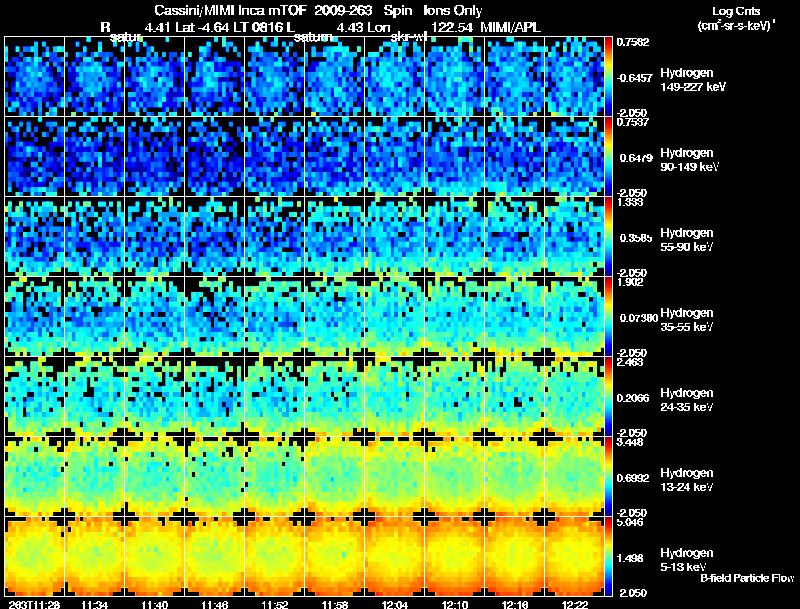Screen dimensions: 800x609
Task: Click the 1.902 color scale maximum value
Action: click(630, 282)
